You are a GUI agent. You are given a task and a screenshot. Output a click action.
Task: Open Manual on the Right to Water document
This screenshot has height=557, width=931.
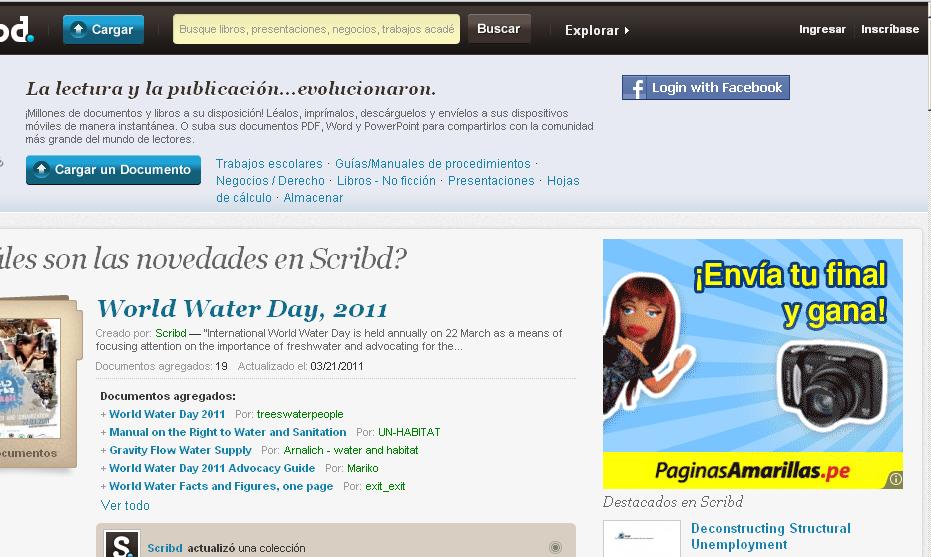point(227,432)
